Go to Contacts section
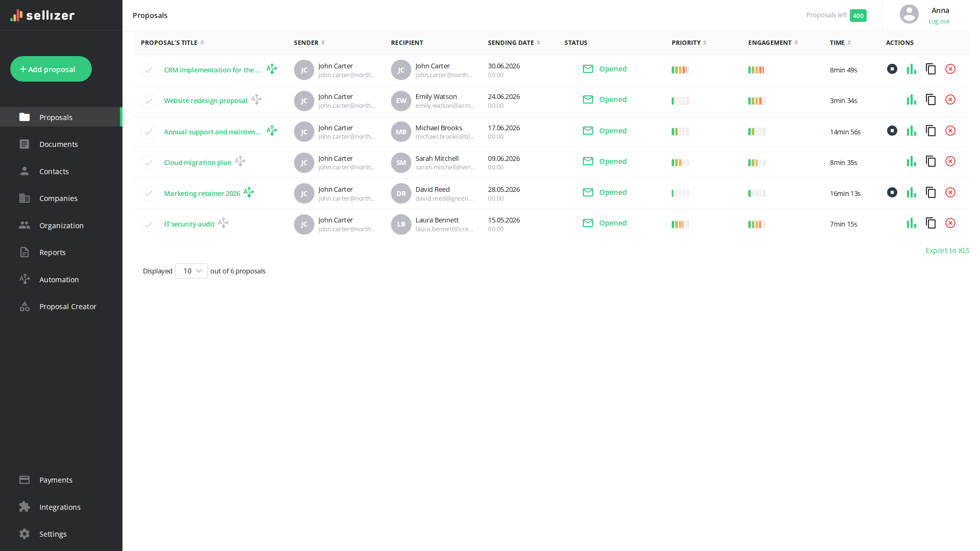Screen dimensions: 980x551 coord(61,171)
